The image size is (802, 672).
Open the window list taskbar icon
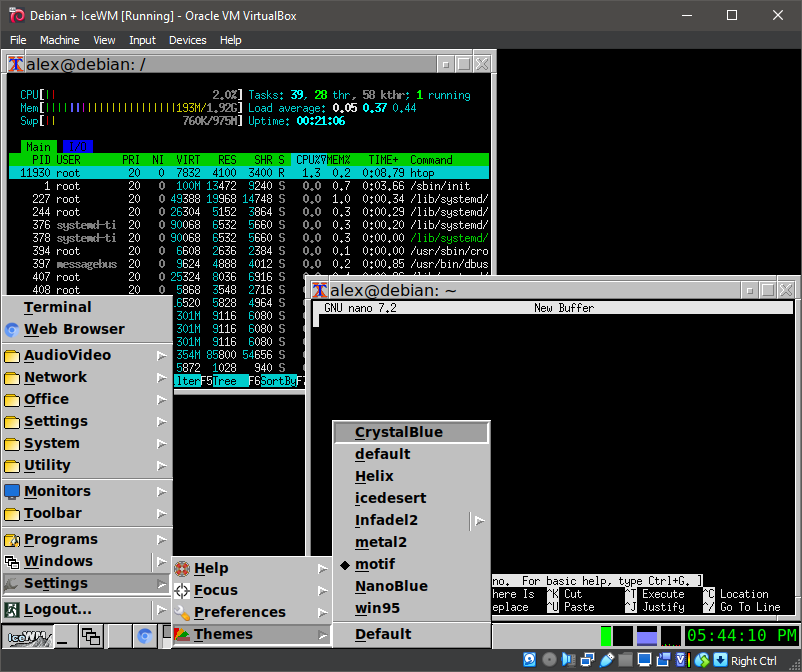(91, 636)
